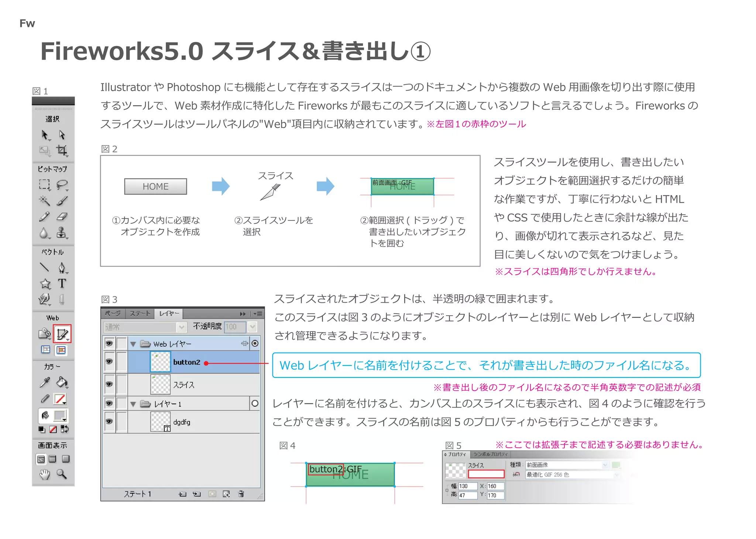Screen dimensions: 756x539
Task: Toggle visibility of dgdfg layer
Action: (109, 422)
